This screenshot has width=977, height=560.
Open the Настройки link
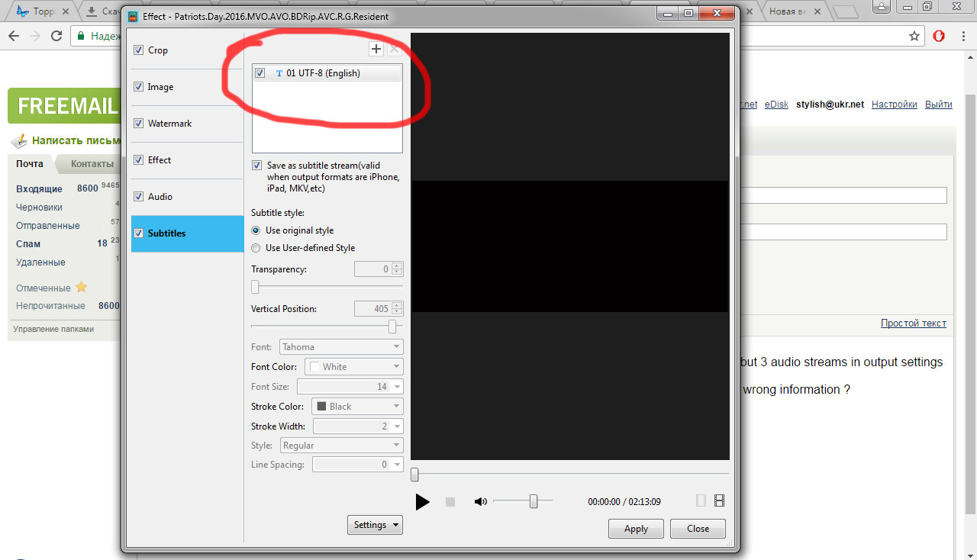(x=895, y=105)
